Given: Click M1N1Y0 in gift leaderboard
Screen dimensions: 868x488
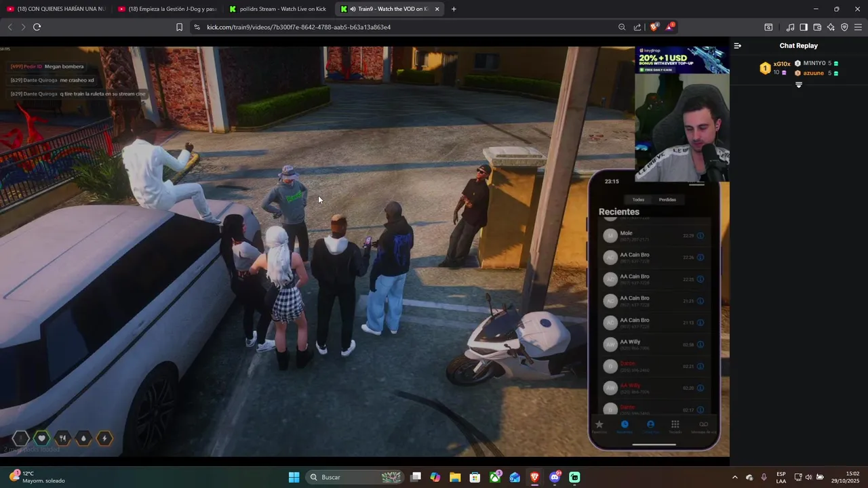Looking at the screenshot, I should click(814, 63).
